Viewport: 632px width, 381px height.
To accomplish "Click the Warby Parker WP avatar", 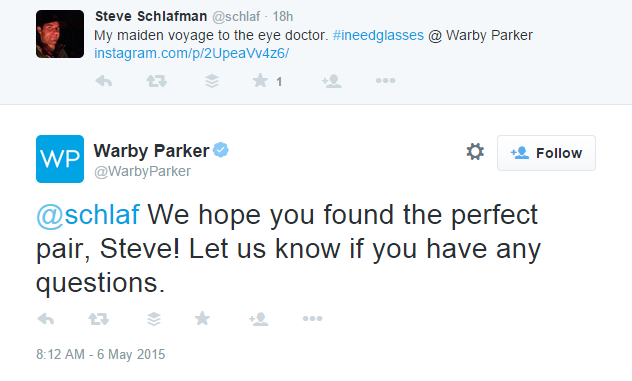I will point(60,159).
